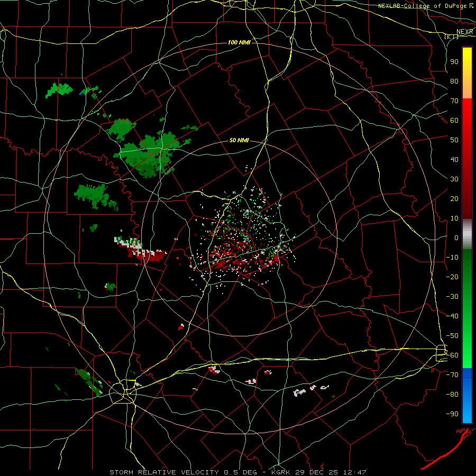Click the -40 velocity scale label

pos(452,316)
